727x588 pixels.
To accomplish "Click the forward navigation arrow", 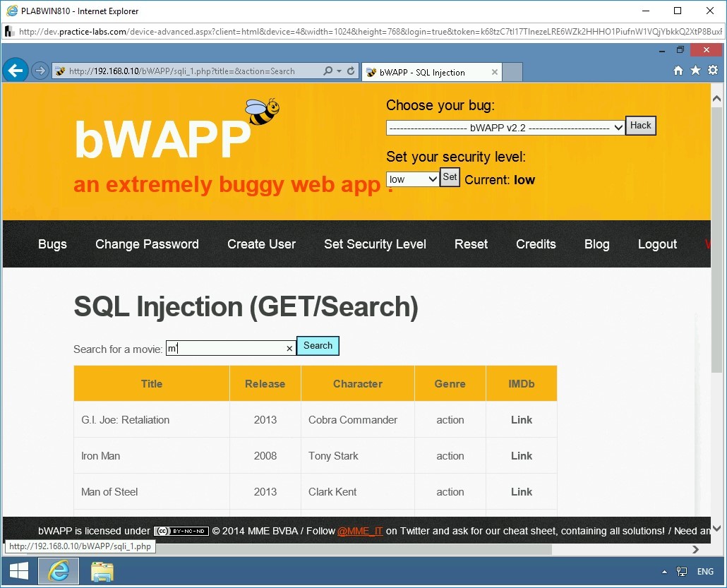I will coord(40,71).
